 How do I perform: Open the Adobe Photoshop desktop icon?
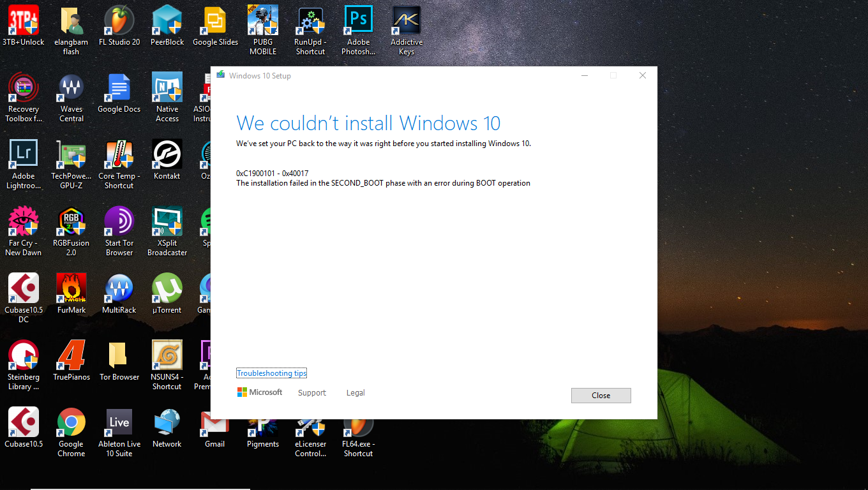pos(359,31)
